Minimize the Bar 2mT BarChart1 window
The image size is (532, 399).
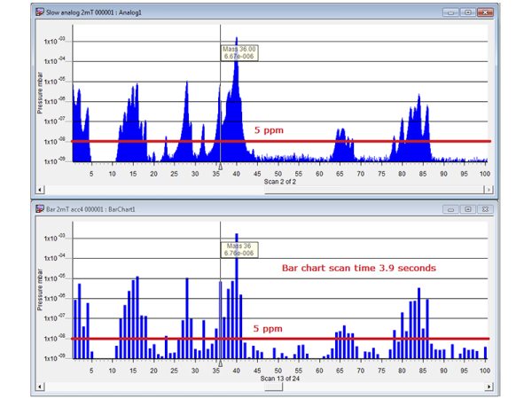[450, 210]
